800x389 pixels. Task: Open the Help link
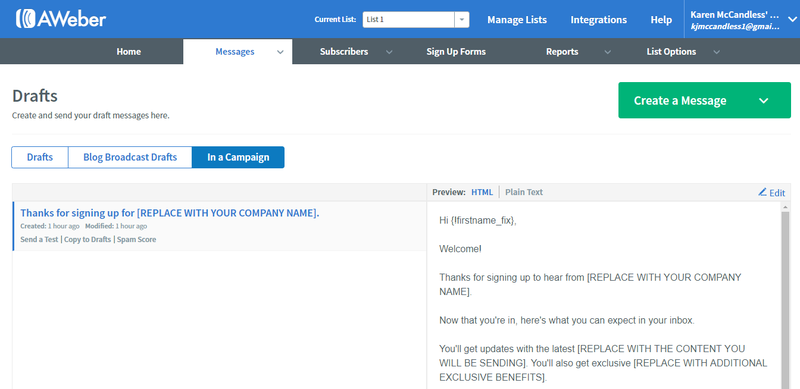click(x=661, y=20)
